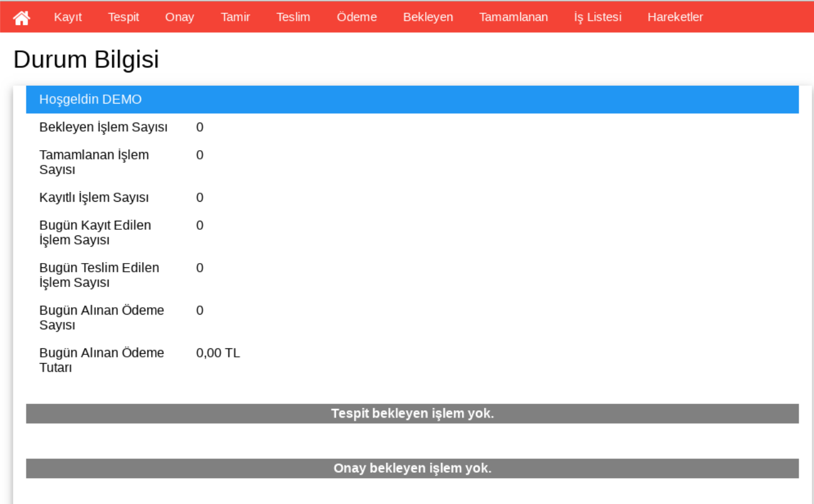
Task: Open the Kayıt menu
Action: (x=67, y=17)
